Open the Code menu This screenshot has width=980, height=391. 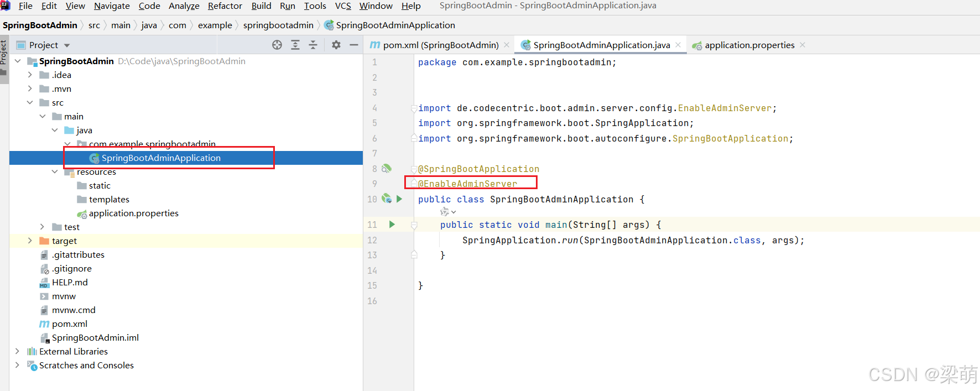tap(149, 6)
